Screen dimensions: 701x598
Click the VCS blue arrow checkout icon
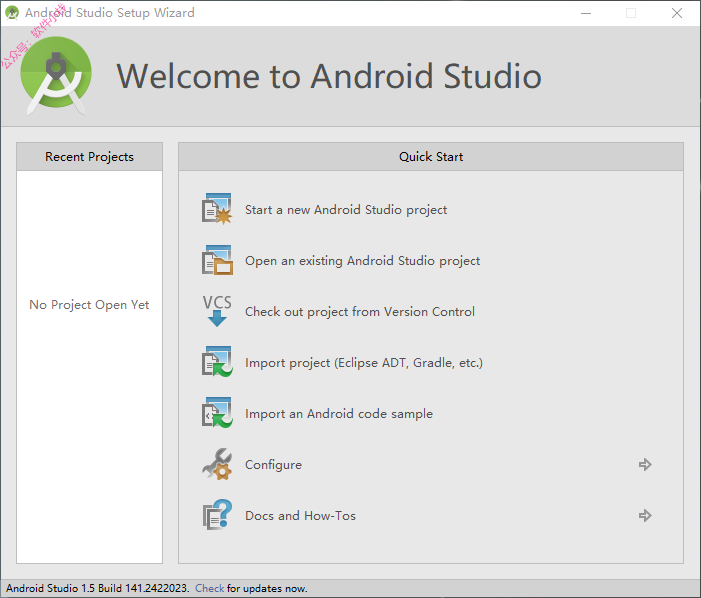pos(217,311)
